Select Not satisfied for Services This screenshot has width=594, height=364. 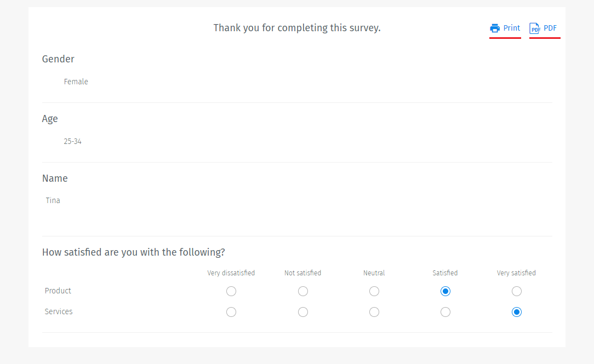click(303, 312)
